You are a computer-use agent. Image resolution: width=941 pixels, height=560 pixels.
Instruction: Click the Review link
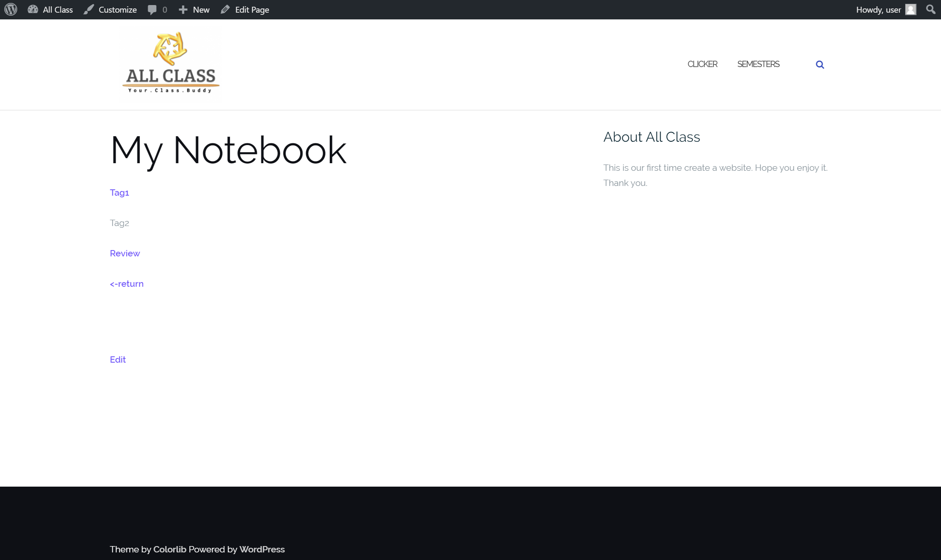pos(125,253)
